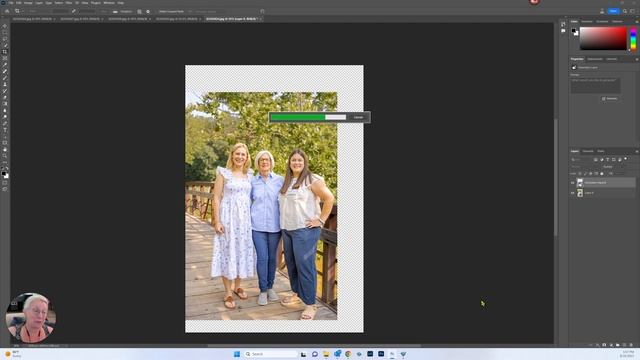Select the Hand tool
Image resolution: width=640 pixels, height=360 pixels.
5,149
